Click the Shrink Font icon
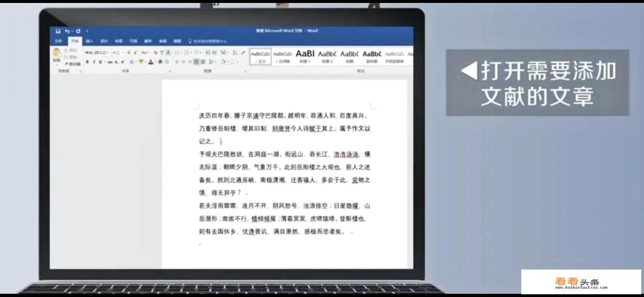 (x=135, y=53)
